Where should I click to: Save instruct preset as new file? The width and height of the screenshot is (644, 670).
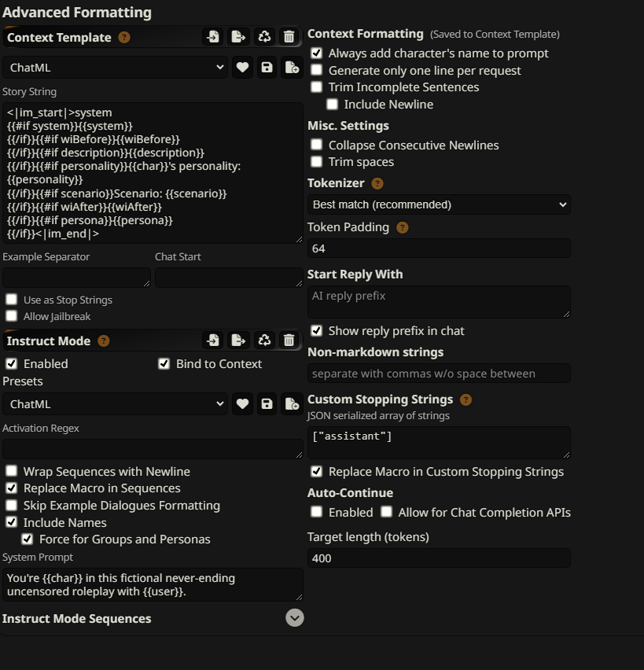[x=292, y=403]
